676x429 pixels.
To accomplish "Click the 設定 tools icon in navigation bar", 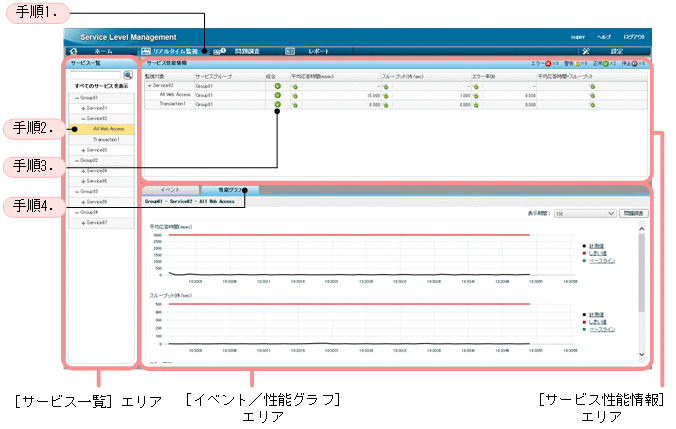I will click(x=585, y=51).
